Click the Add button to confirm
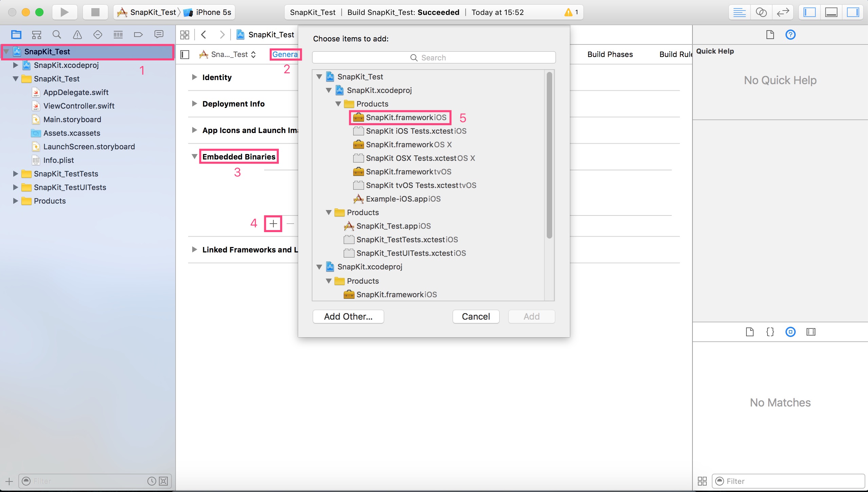The image size is (868, 492). pyautogui.click(x=530, y=316)
